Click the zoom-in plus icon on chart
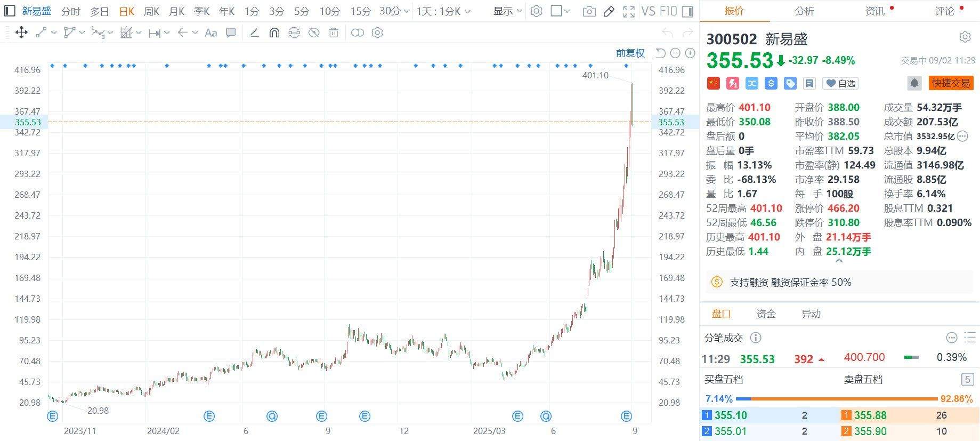 click(690, 53)
